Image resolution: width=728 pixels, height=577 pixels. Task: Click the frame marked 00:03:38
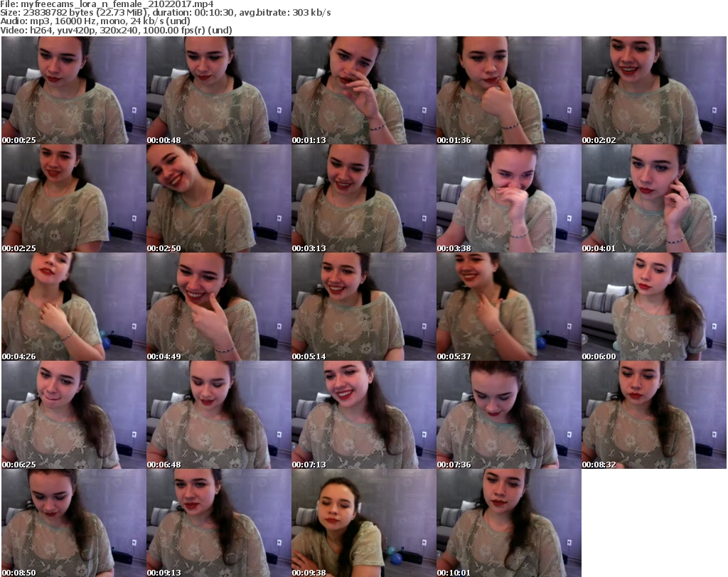(508, 198)
